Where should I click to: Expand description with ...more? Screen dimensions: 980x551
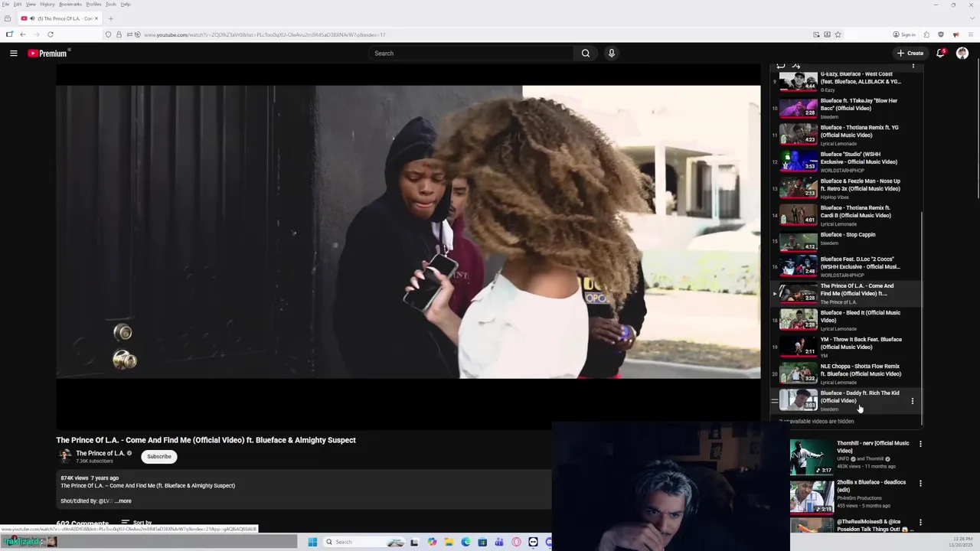[122, 501]
